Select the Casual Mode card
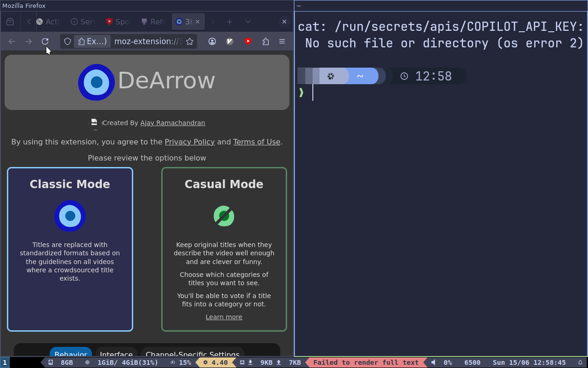 (x=224, y=249)
